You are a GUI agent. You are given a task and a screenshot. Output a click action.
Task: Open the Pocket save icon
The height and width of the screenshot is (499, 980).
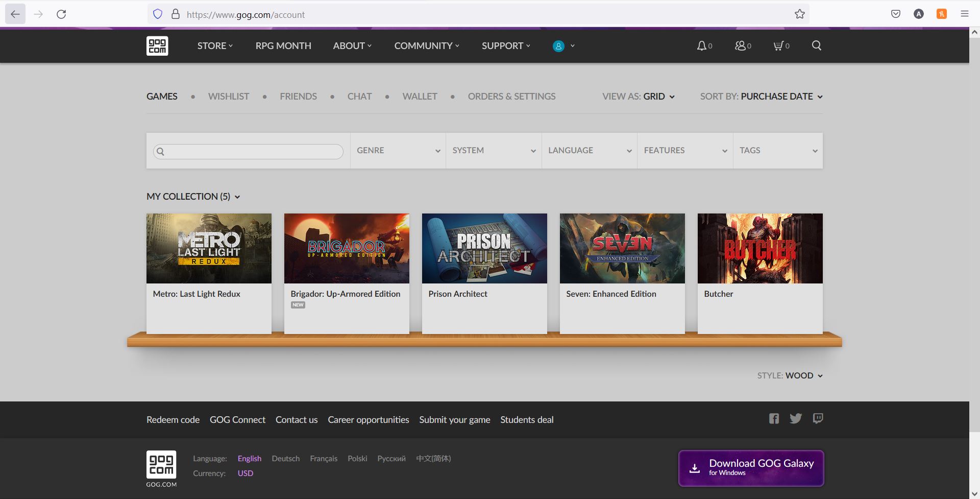tap(896, 14)
